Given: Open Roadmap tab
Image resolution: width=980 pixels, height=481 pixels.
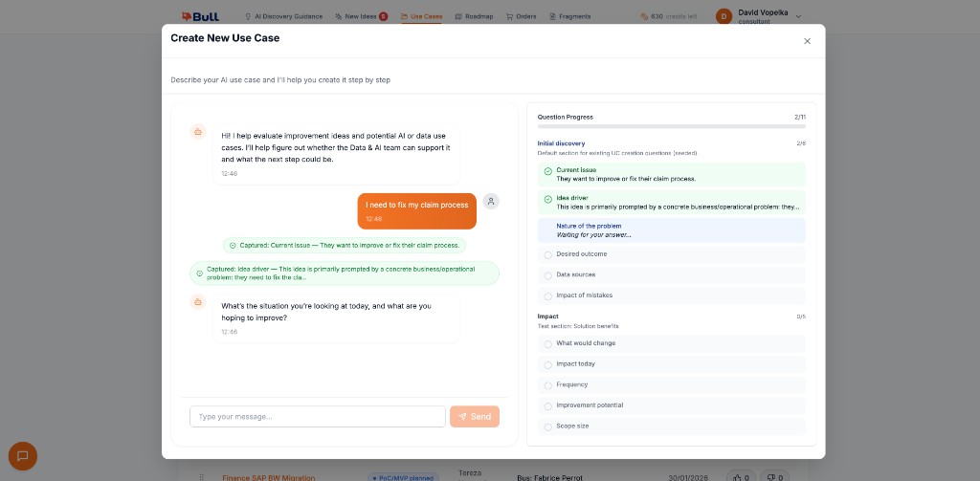Looking at the screenshot, I should pos(475,17).
